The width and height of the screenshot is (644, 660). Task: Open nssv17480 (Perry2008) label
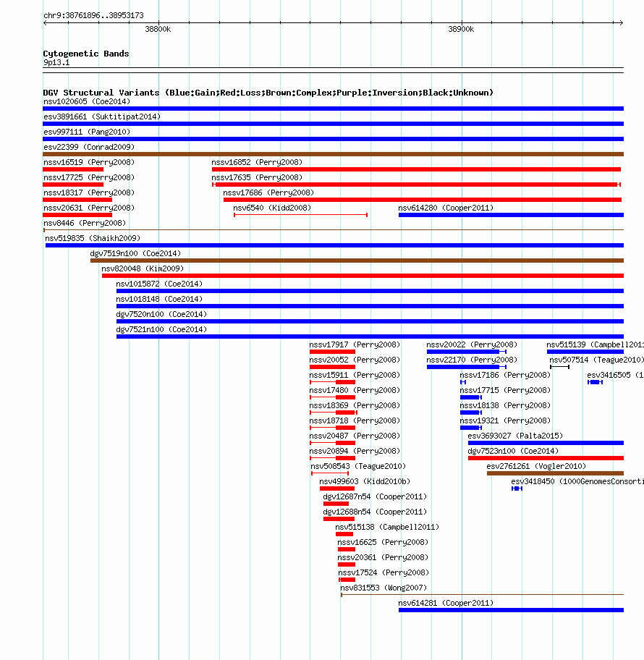[x=355, y=390]
